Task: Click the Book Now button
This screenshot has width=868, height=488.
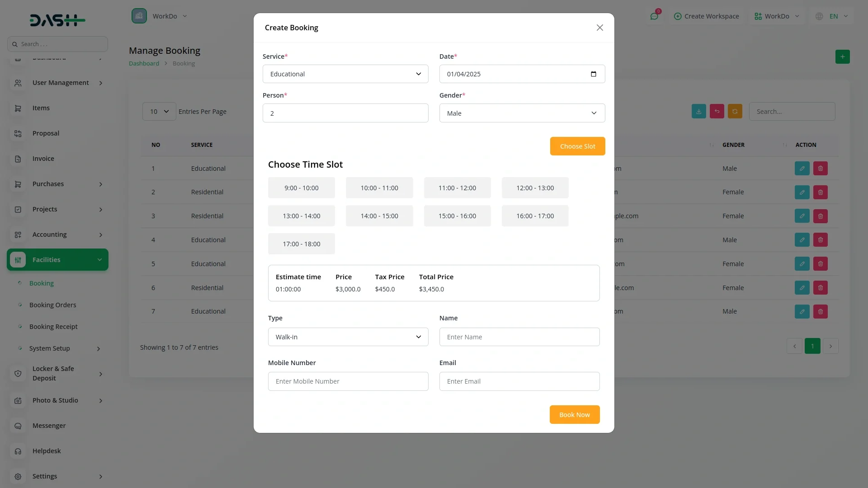Action: [x=574, y=415]
